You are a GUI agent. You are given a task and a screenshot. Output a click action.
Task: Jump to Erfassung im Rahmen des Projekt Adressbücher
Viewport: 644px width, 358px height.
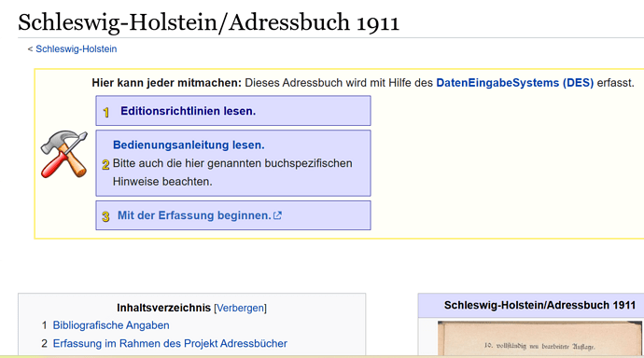[170, 344]
